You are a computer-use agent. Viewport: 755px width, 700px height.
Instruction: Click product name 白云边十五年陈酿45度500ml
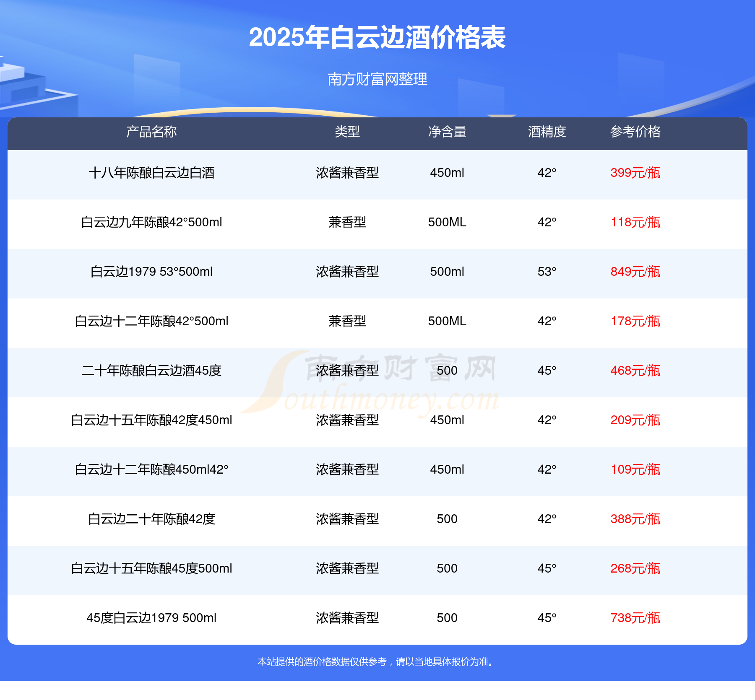pyautogui.click(x=151, y=568)
